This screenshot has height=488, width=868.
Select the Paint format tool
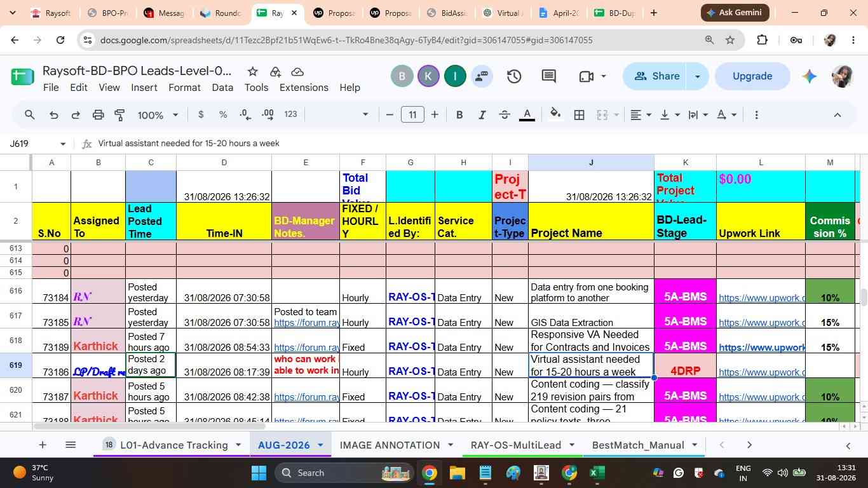tap(119, 115)
